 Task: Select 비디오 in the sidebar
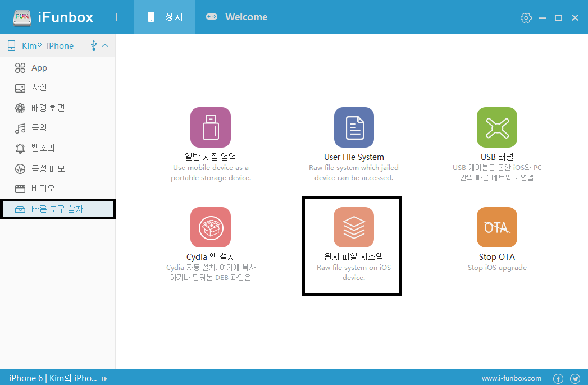click(58, 189)
